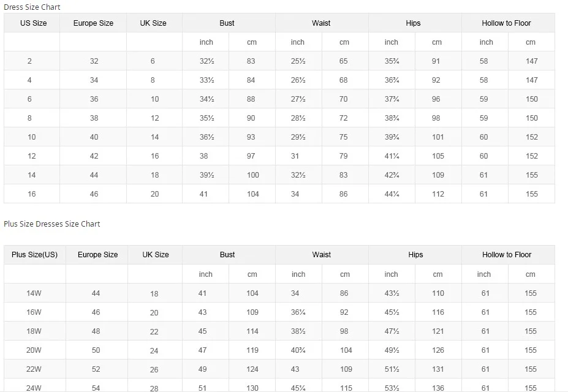Select the 25½ waist inch cell
The image size is (568, 392).
(298, 61)
